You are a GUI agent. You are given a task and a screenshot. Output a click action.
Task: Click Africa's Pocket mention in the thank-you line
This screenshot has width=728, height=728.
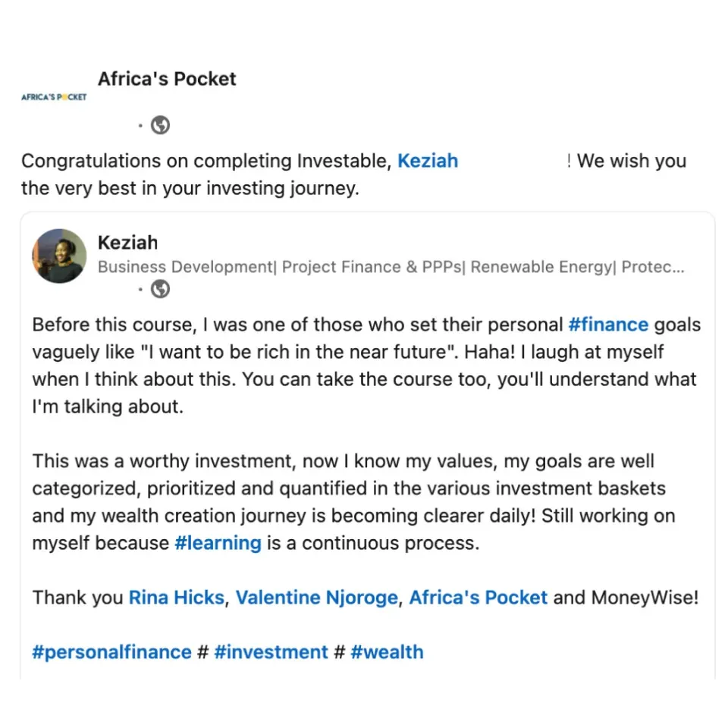[x=478, y=598]
